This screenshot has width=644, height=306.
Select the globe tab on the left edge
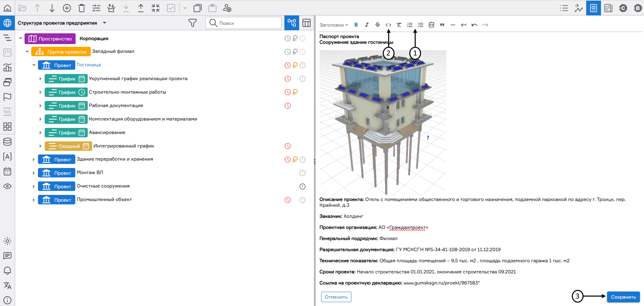(7, 23)
